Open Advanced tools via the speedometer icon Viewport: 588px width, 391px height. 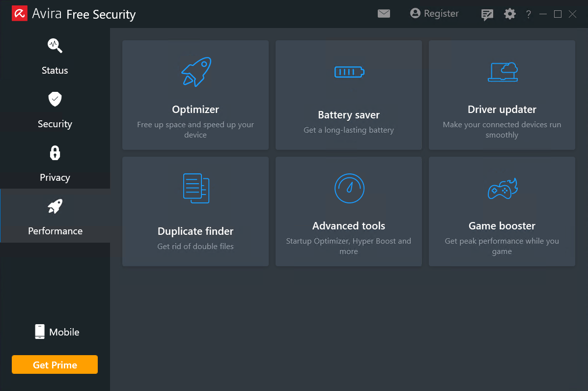348,188
